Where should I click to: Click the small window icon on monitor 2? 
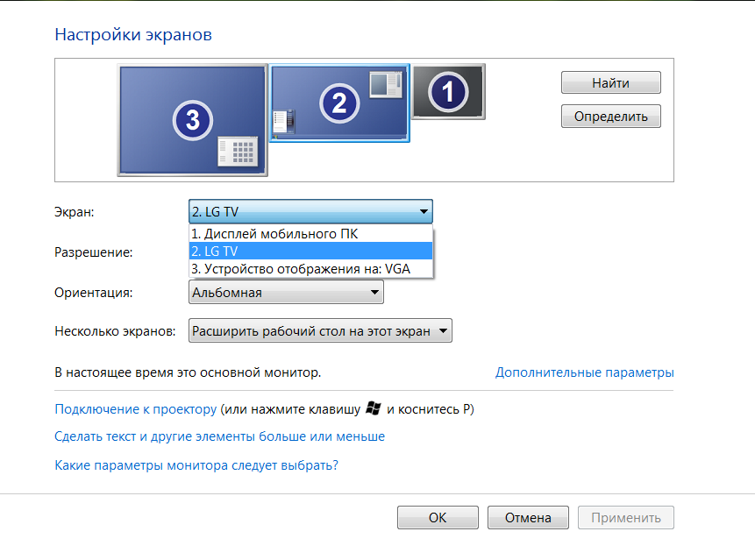pos(384,84)
